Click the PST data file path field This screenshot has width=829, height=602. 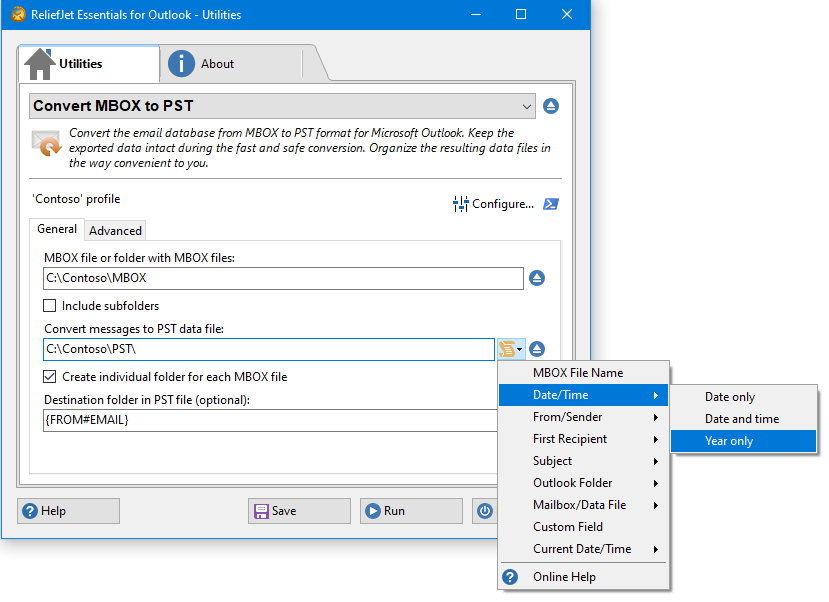tap(269, 349)
